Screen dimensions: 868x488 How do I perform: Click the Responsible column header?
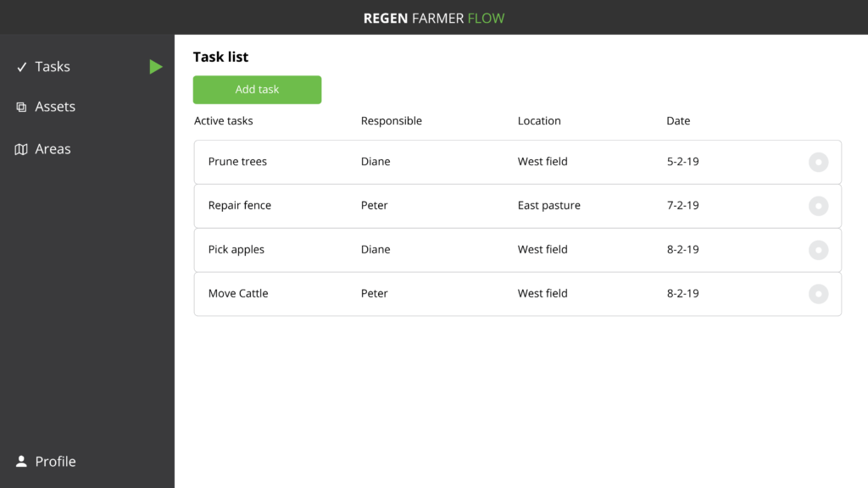tap(392, 120)
